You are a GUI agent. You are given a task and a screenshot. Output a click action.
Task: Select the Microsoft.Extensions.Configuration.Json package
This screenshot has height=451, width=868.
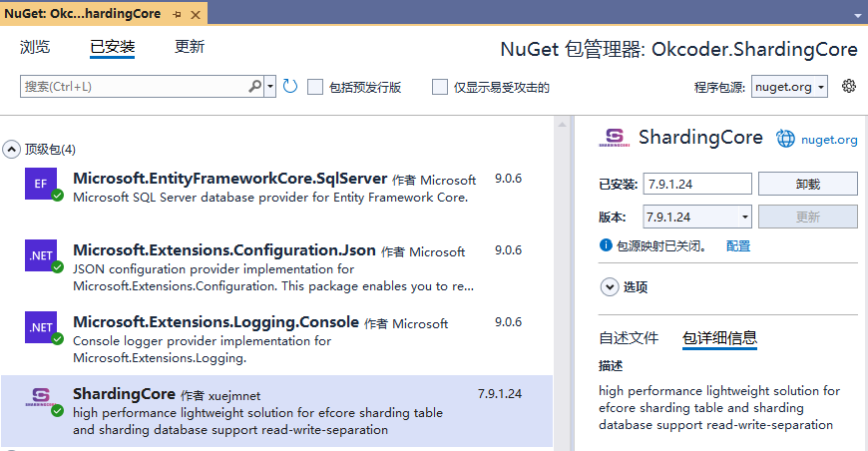(x=276, y=268)
